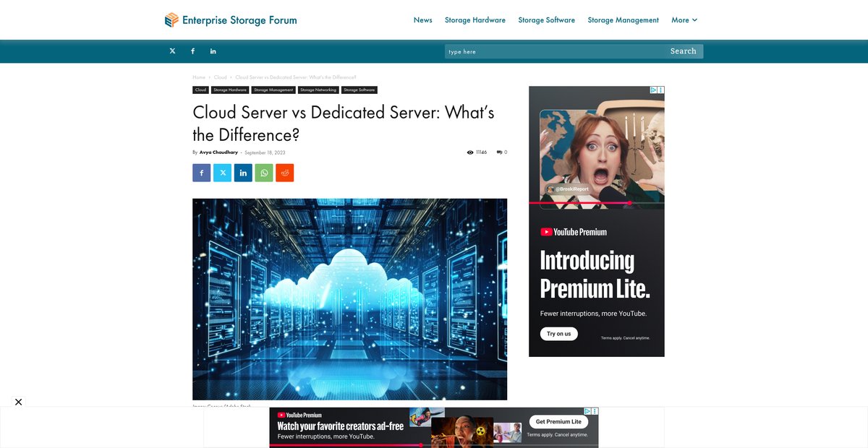Expand the More menu dropdown
868x448 pixels.
pyautogui.click(x=684, y=20)
